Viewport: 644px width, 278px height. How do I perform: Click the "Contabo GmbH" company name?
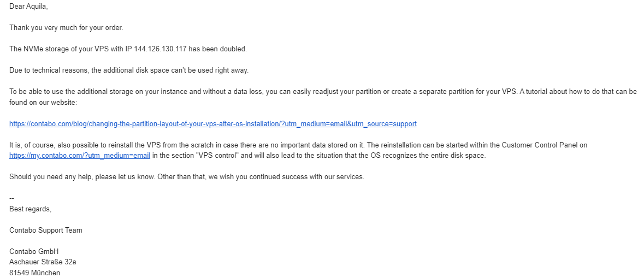[x=34, y=252]
